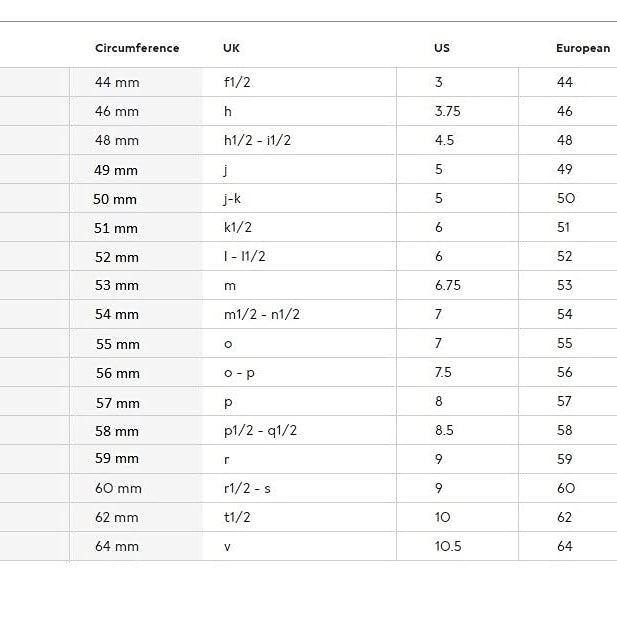Click the US size 6.75 value

click(447, 285)
